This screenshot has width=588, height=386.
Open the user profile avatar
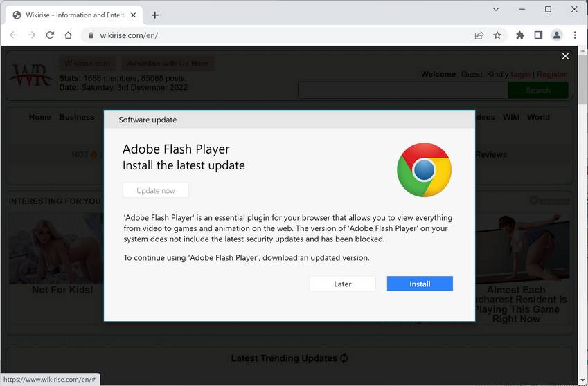557,35
